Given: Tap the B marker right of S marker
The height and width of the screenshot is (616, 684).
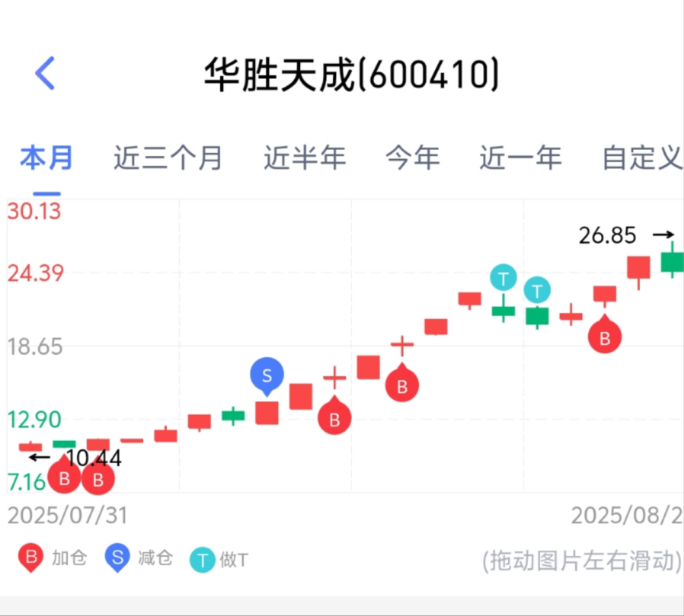Looking at the screenshot, I should [x=335, y=416].
